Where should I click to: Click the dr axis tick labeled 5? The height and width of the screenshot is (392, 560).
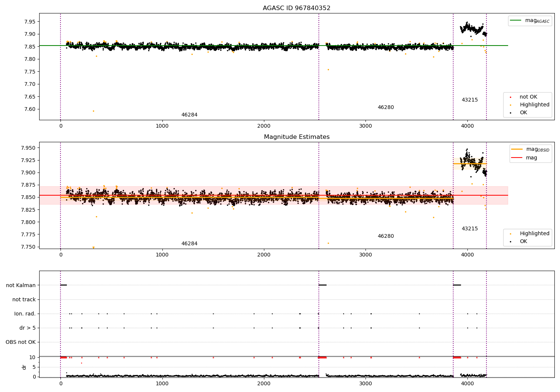click(34, 367)
